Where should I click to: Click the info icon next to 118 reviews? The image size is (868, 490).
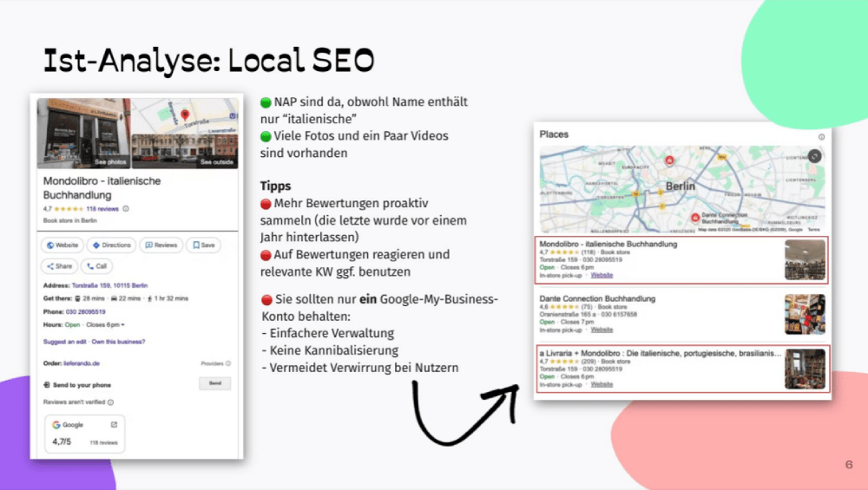tap(126, 208)
